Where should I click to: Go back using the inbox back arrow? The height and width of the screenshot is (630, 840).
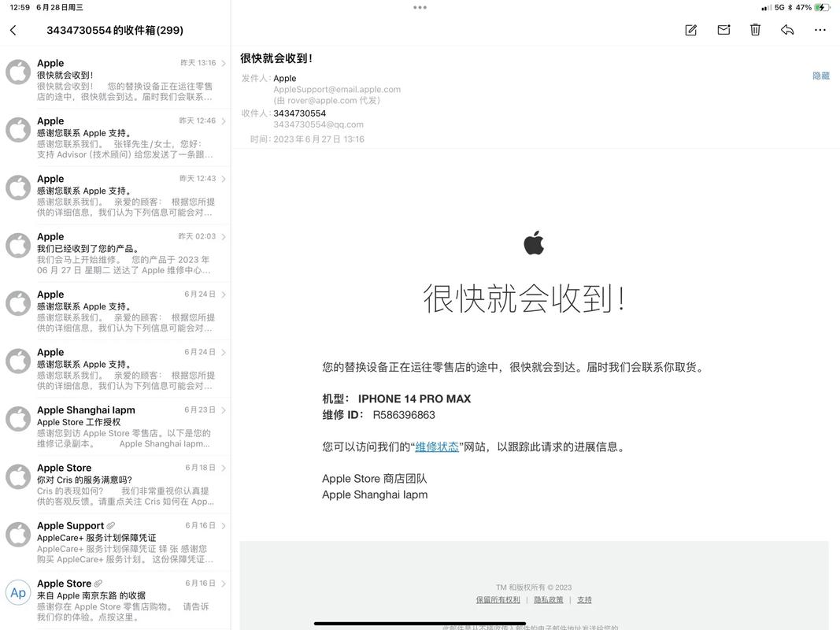click(13, 30)
